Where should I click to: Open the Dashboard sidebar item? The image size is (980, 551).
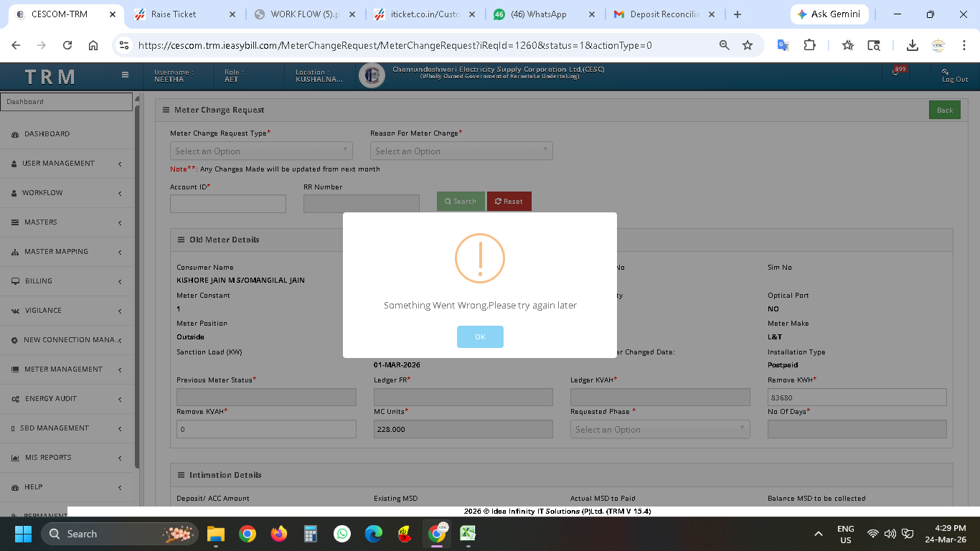tap(67, 134)
